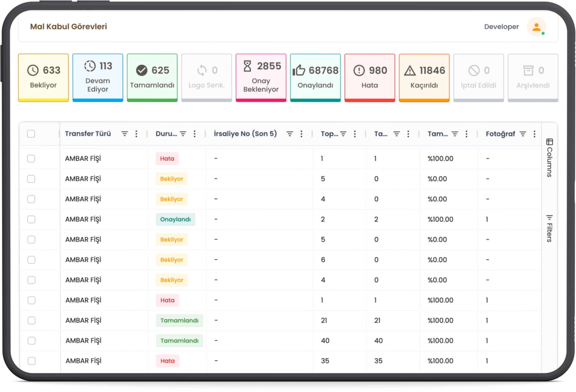The height and width of the screenshot is (392, 576).
Task: Click filter icon on İrsaliye No column
Action: pos(290,134)
